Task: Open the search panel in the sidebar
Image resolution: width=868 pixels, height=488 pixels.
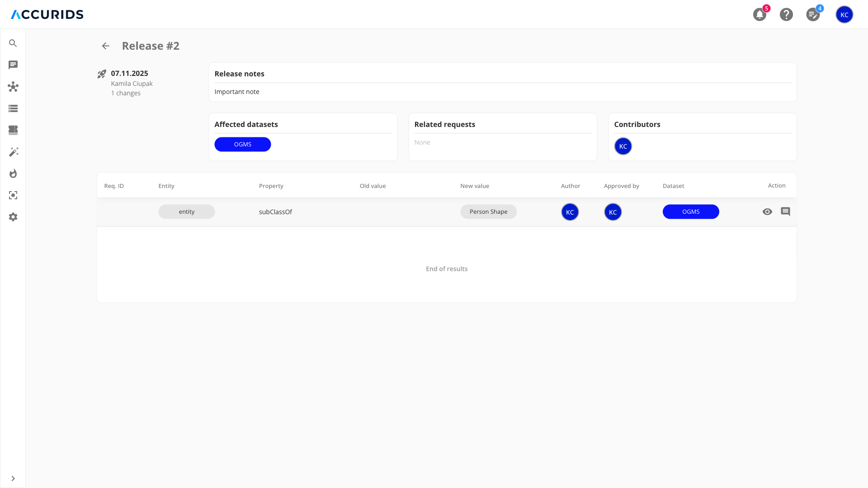Action: coord(13,43)
